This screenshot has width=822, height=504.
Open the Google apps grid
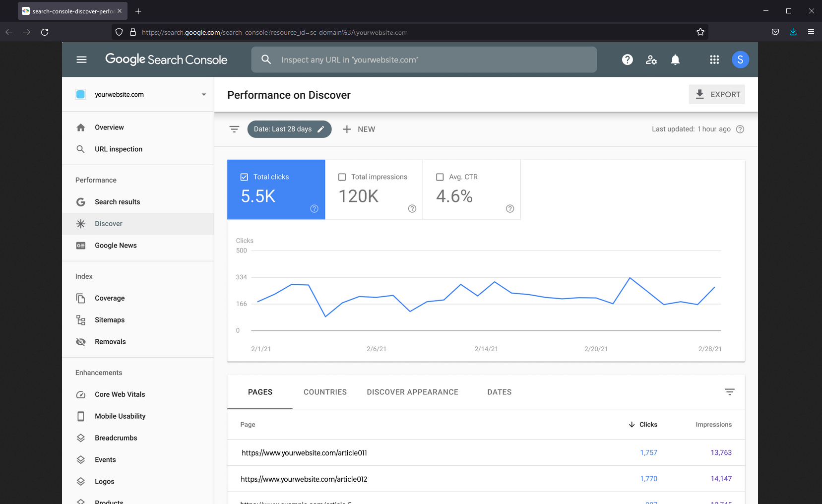714,60
